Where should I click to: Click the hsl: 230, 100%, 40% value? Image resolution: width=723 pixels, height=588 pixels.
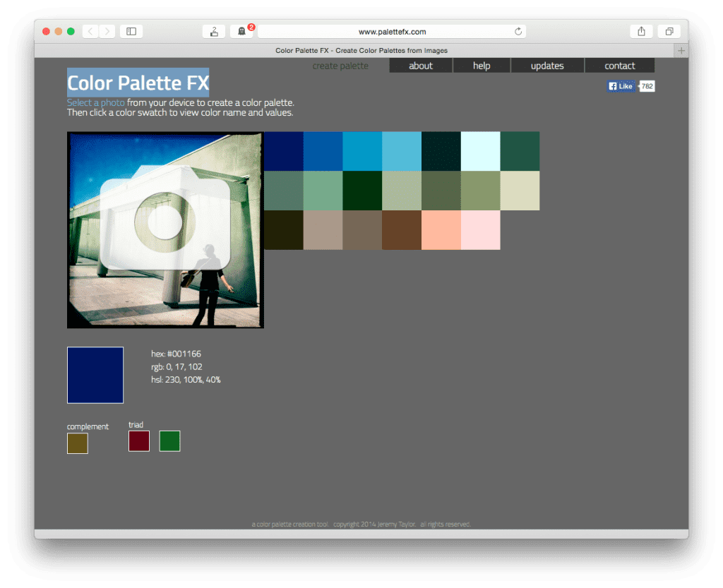pyautogui.click(x=186, y=380)
